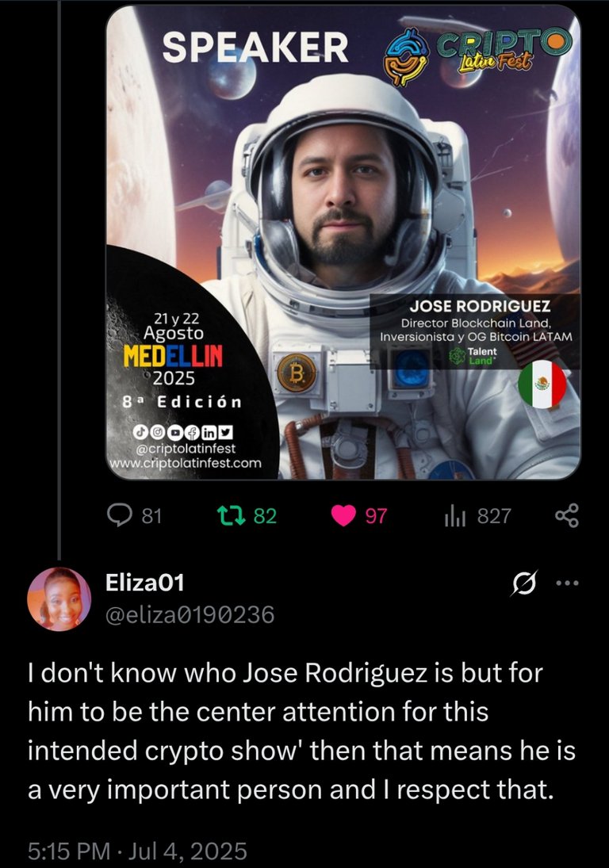The image size is (609, 868).
Task: Open @eliza0190236 handle link
Action: pyautogui.click(x=190, y=614)
